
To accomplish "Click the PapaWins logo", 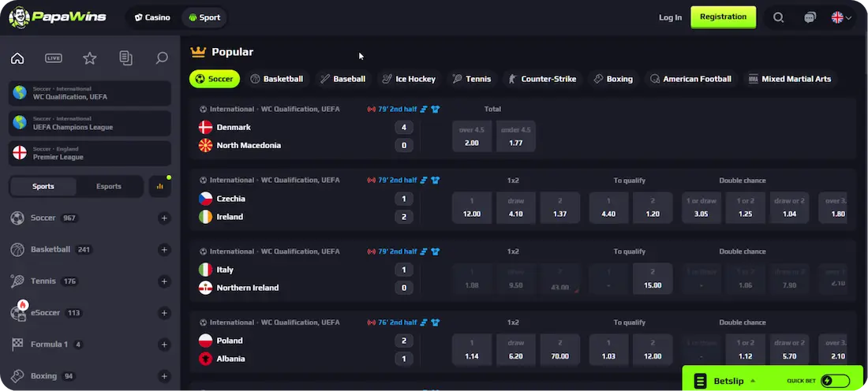I will click(x=58, y=17).
